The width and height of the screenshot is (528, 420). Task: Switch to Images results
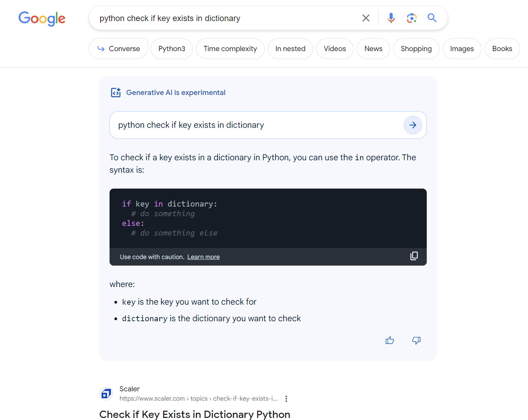coord(462,49)
